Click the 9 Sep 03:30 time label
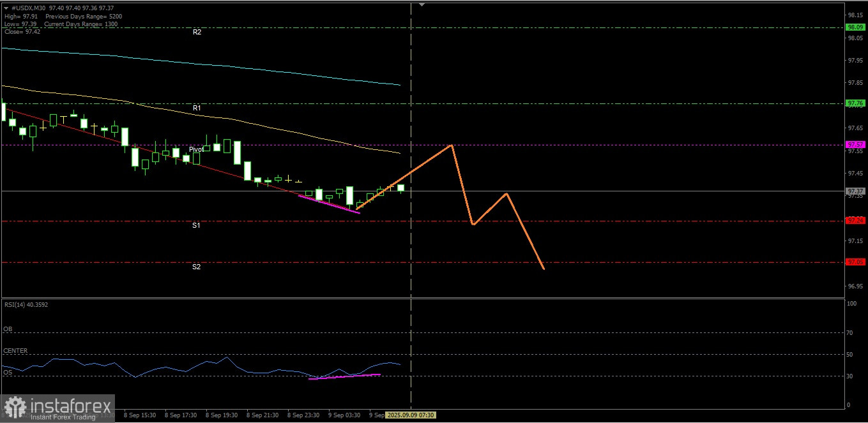 pos(345,415)
